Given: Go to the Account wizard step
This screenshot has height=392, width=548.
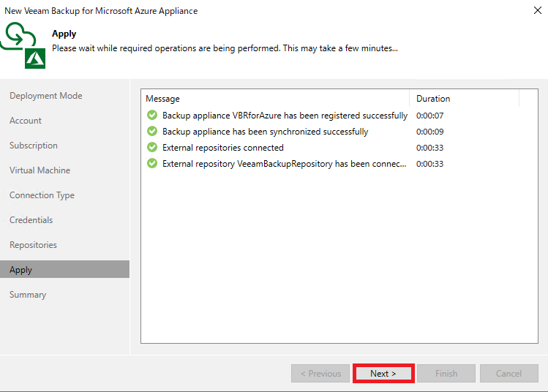Looking at the screenshot, I should click(26, 121).
